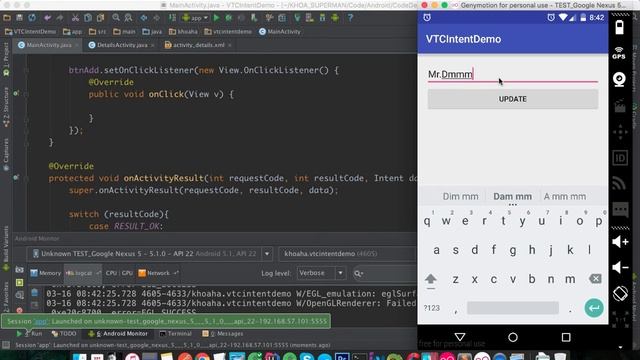The height and width of the screenshot is (360, 640).
Task: Click the Cut scissors icon in toolbar
Action: pyautogui.click(x=75, y=18)
